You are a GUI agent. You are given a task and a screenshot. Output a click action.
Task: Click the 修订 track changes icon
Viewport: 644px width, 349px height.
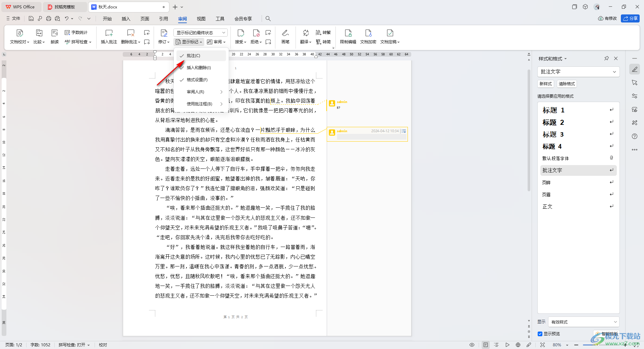coord(164,37)
